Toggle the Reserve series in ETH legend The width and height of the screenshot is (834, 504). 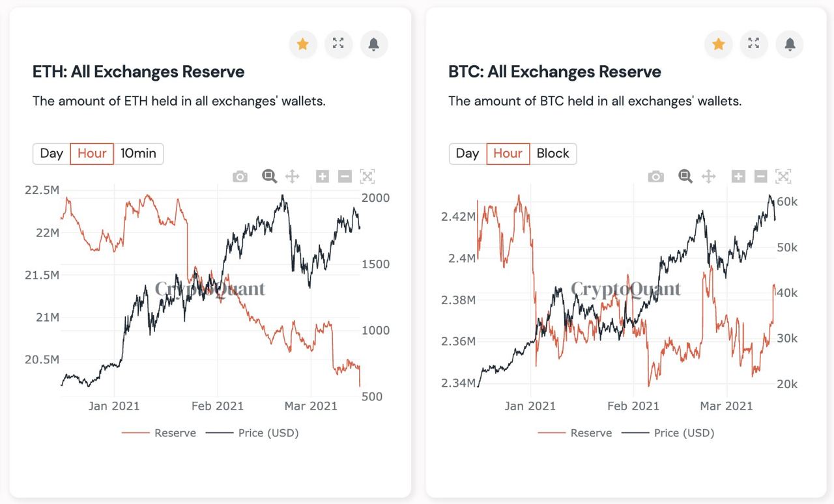coord(160,433)
